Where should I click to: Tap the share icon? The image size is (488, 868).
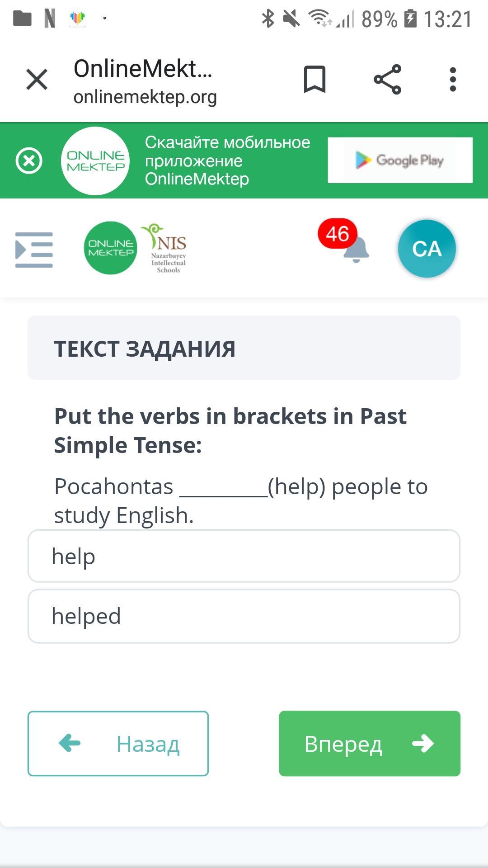388,80
